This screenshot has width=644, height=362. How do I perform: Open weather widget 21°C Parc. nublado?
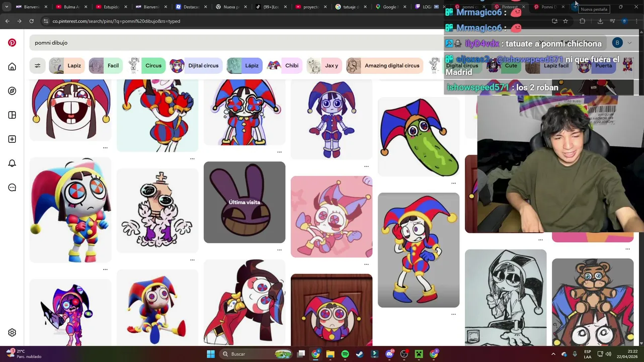click(23, 354)
